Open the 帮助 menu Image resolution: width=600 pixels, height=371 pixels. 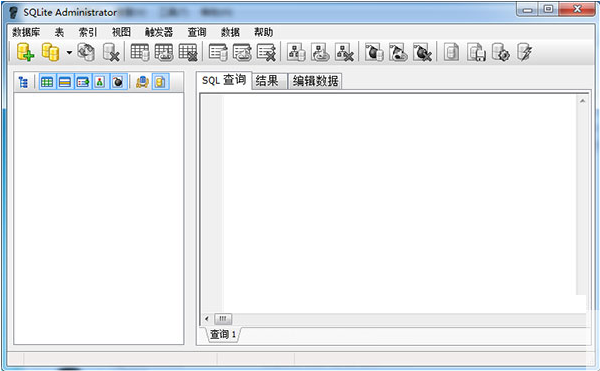(264, 32)
